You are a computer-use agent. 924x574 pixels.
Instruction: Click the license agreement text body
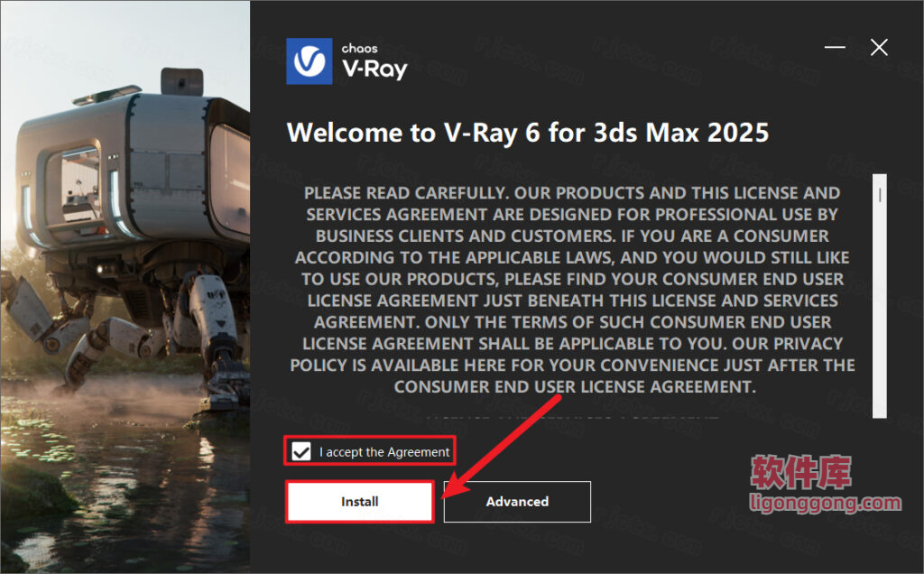572,290
